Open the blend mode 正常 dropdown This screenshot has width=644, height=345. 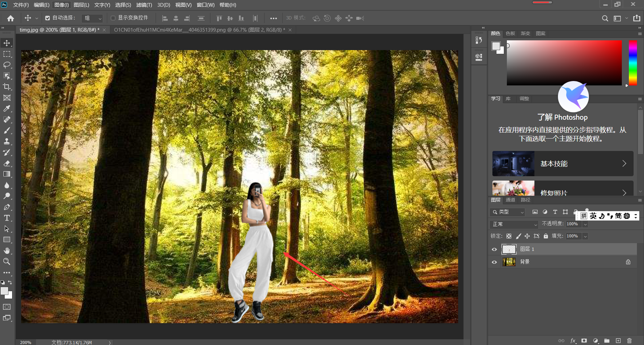[x=514, y=224]
